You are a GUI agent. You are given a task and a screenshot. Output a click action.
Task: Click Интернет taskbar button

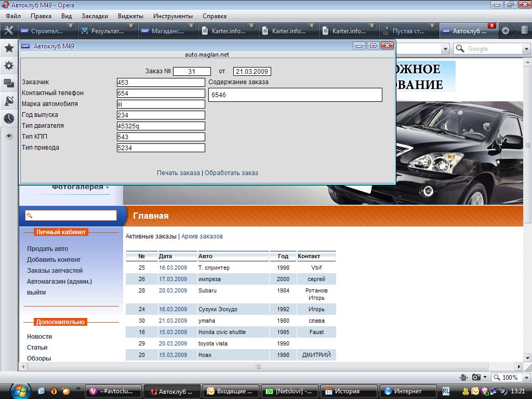click(x=407, y=392)
